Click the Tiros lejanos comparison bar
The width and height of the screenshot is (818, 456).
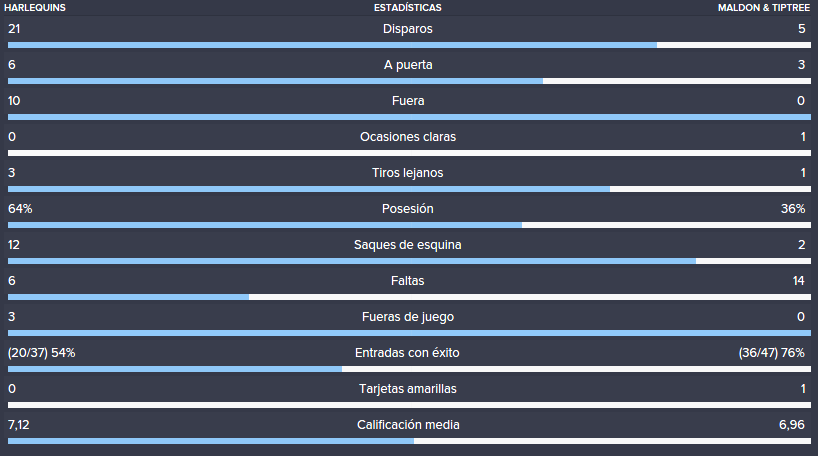(409, 189)
